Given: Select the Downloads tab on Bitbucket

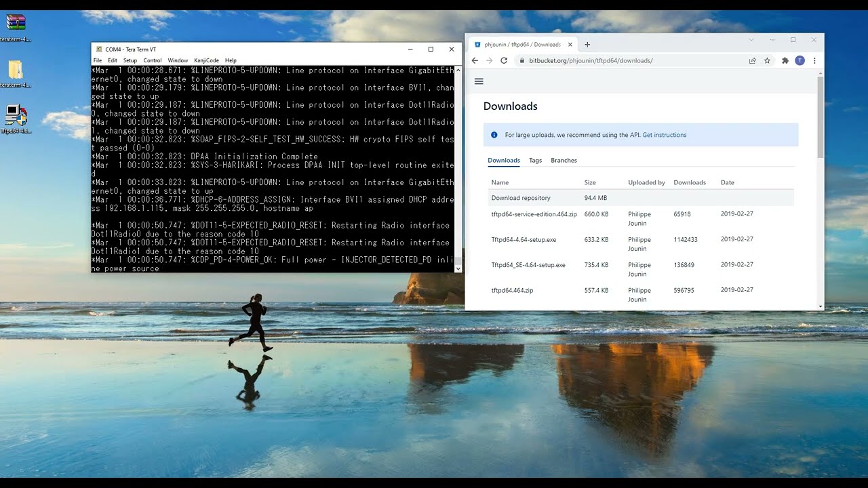Looking at the screenshot, I should click(x=504, y=161).
